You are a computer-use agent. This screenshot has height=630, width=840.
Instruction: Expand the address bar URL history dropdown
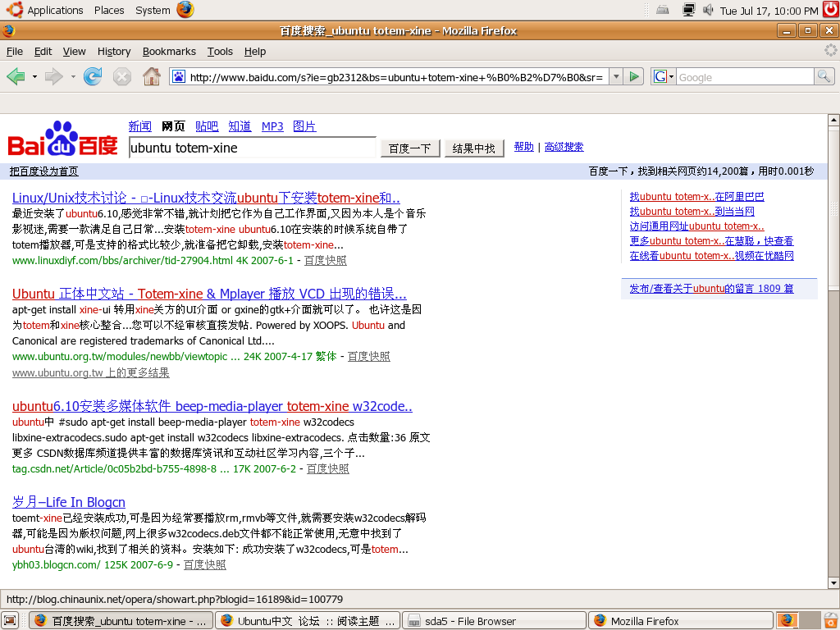pyautogui.click(x=616, y=76)
